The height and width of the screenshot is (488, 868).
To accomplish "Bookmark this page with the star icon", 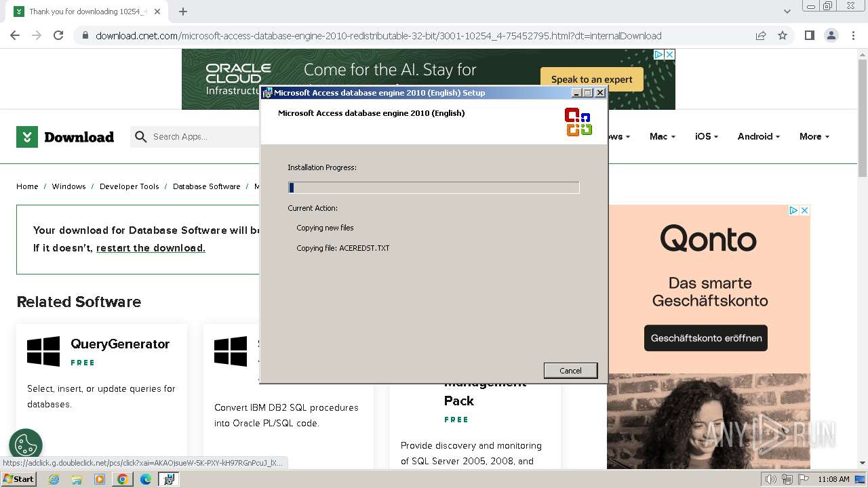I will 783,36.
